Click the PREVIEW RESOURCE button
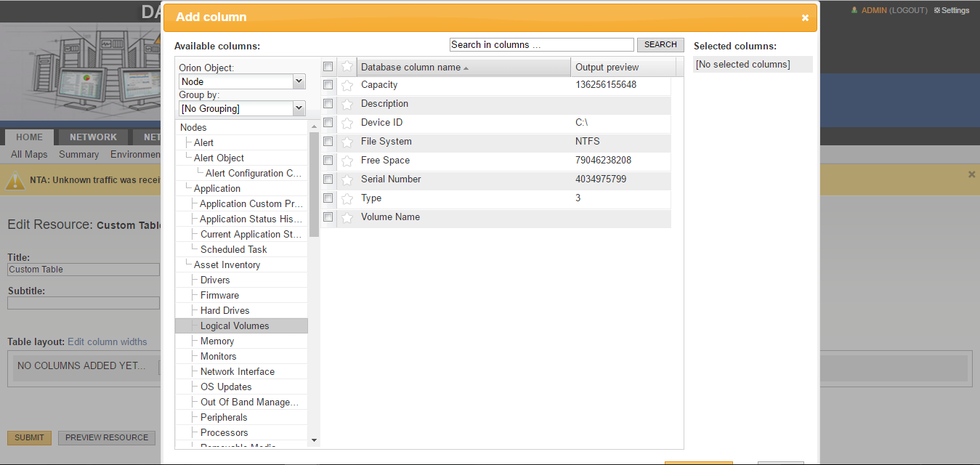This screenshot has height=465, width=980. (x=107, y=437)
